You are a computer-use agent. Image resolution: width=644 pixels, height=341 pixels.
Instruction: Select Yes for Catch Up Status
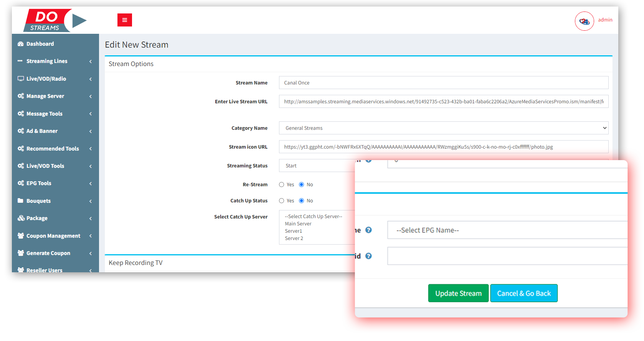[x=282, y=201]
